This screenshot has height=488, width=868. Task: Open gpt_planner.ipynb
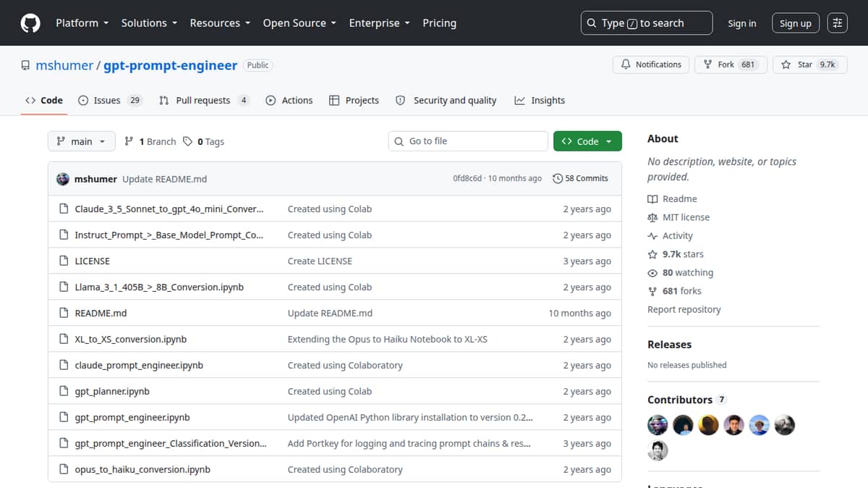click(112, 392)
